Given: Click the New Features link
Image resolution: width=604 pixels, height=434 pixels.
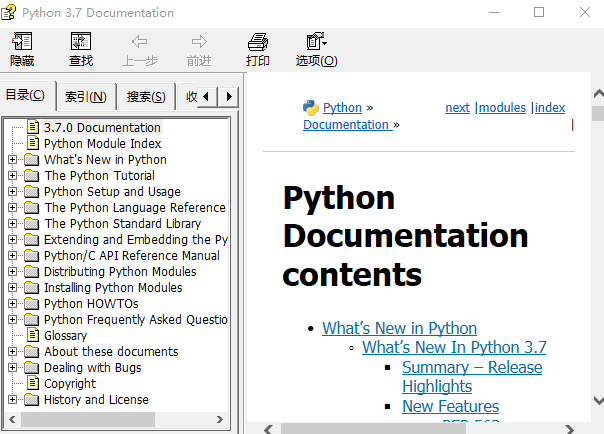Looking at the screenshot, I should coord(450,406).
